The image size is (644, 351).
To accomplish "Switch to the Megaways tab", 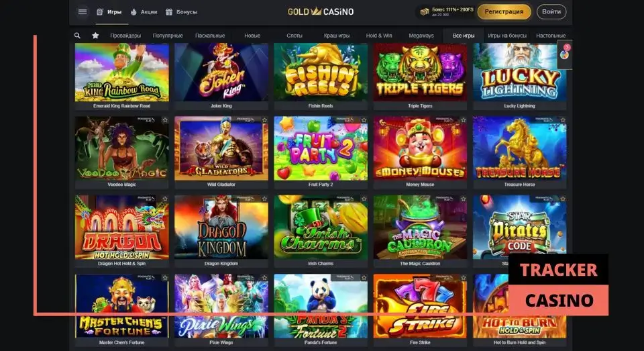I will pyautogui.click(x=421, y=36).
